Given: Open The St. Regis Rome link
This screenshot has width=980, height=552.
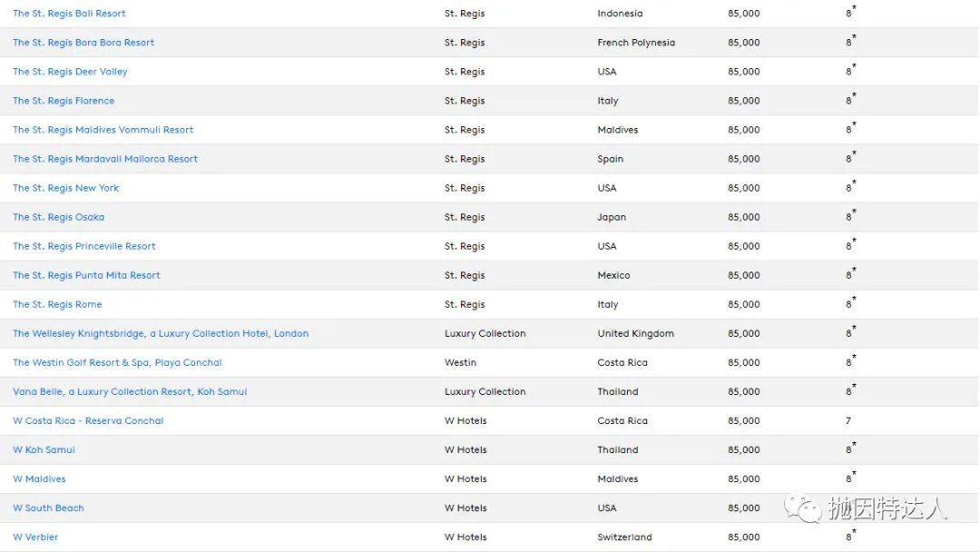Looking at the screenshot, I should [x=57, y=304].
